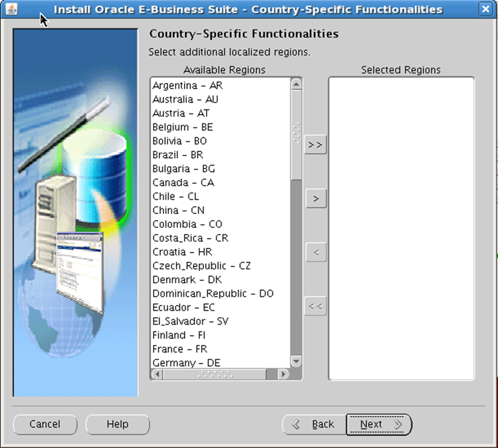Add selected region with > button

pyautogui.click(x=316, y=199)
